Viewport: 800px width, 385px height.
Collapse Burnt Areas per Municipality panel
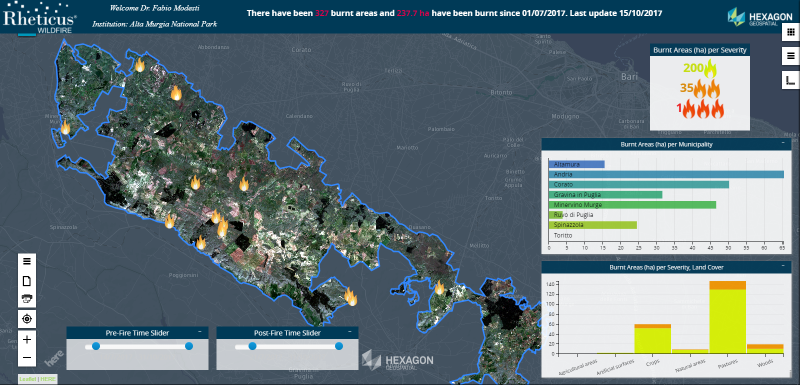click(783, 143)
